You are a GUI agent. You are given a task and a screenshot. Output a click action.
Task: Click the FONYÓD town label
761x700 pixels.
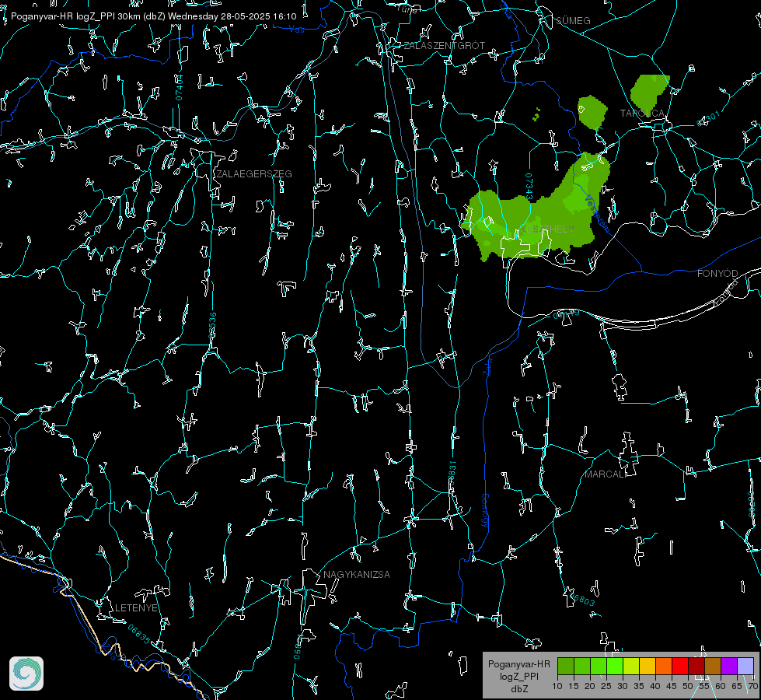click(x=717, y=274)
